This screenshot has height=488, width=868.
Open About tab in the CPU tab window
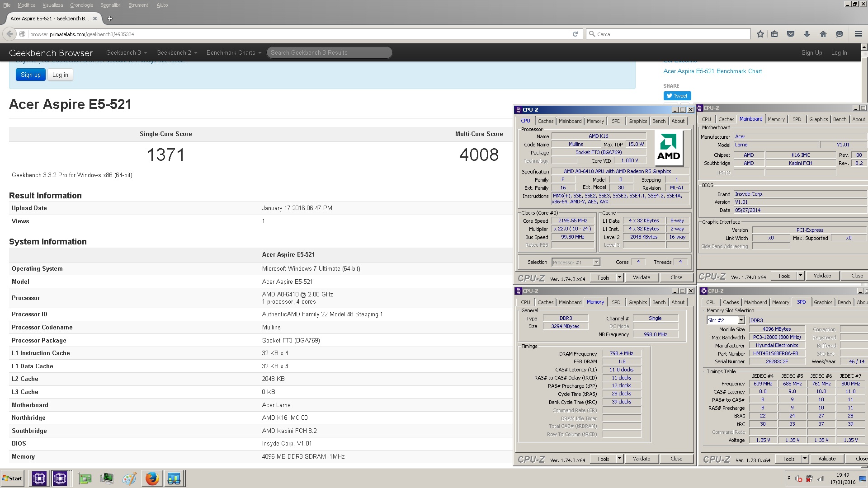[678, 121]
